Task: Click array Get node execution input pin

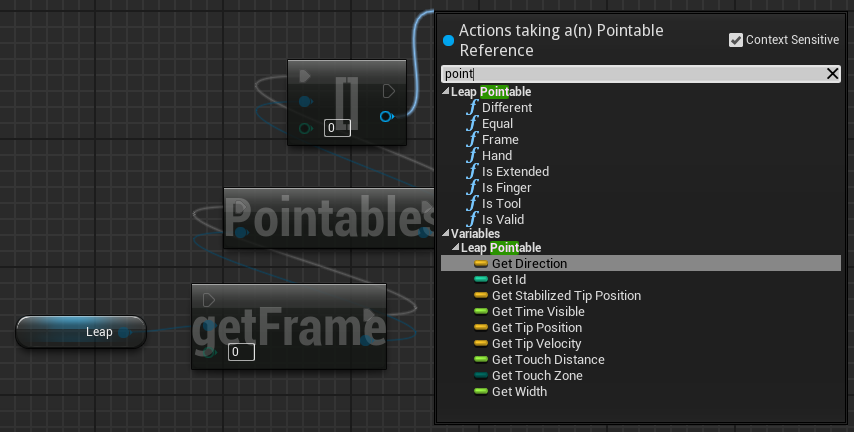Action: point(305,76)
